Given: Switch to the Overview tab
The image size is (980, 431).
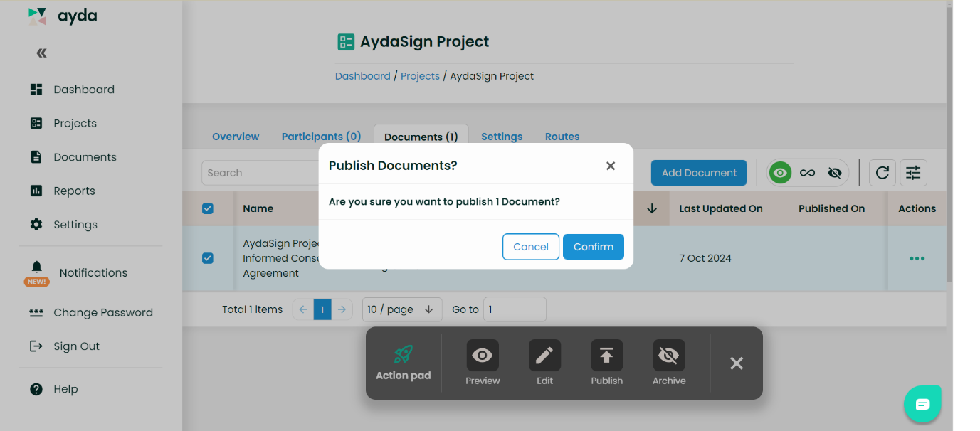Looking at the screenshot, I should [x=236, y=137].
